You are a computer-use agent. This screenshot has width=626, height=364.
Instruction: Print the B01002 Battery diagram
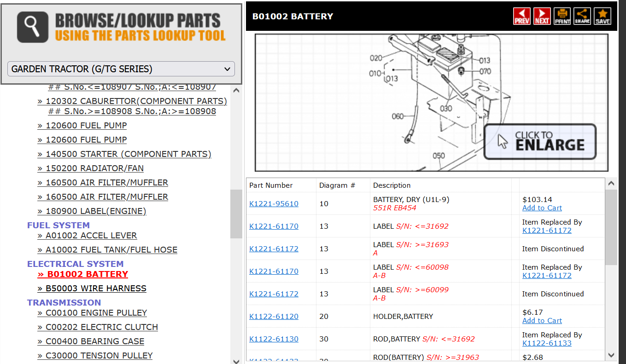pos(562,16)
